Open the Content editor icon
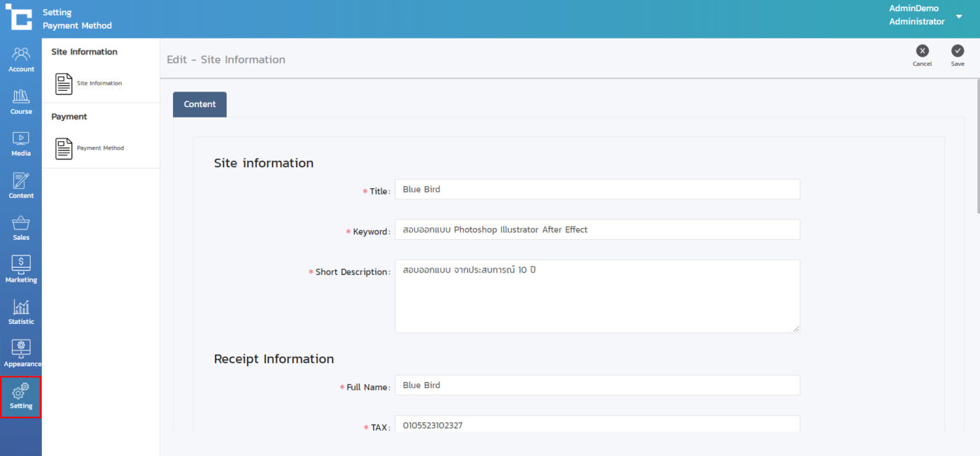This screenshot has height=456, width=980. coord(21,185)
